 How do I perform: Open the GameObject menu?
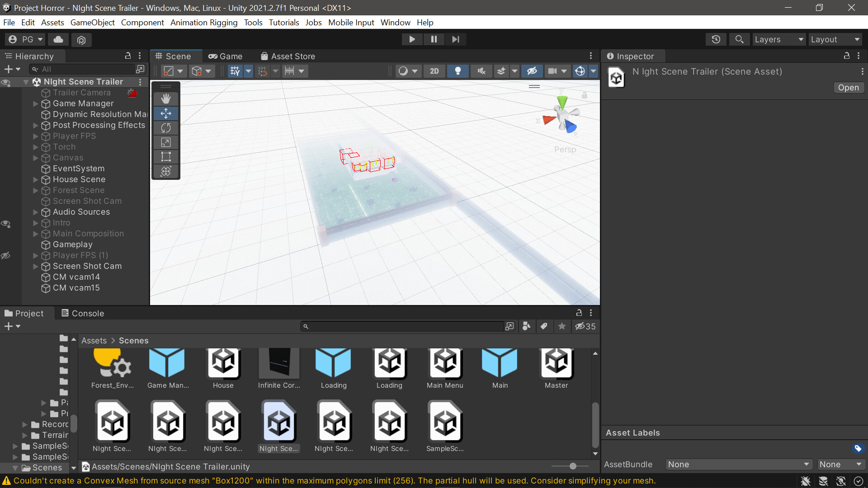click(x=92, y=22)
